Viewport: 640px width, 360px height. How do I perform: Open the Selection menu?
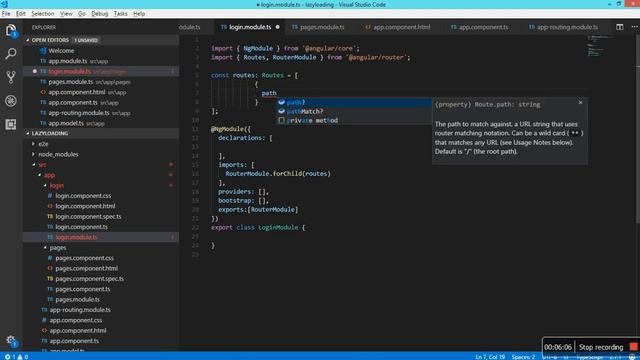[x=42, y=13]
